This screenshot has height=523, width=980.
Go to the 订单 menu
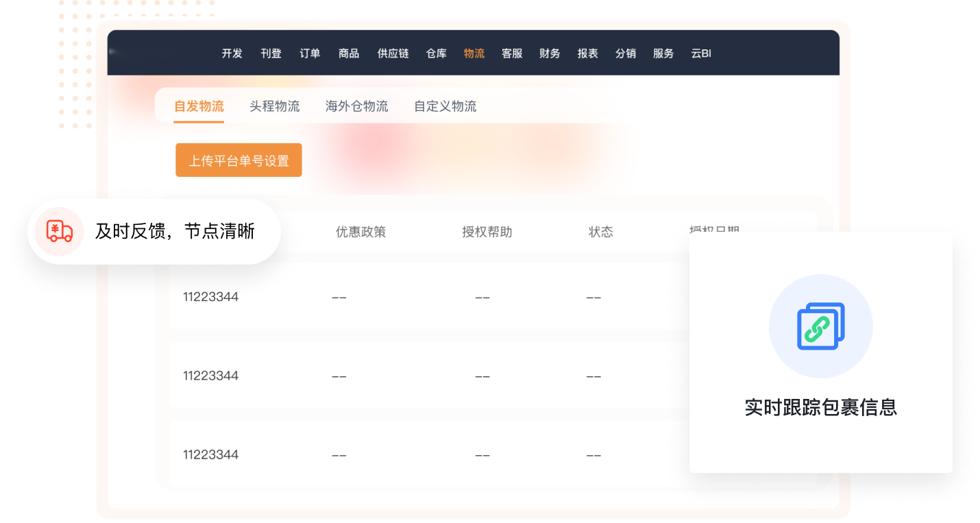(x=310, y=53)
